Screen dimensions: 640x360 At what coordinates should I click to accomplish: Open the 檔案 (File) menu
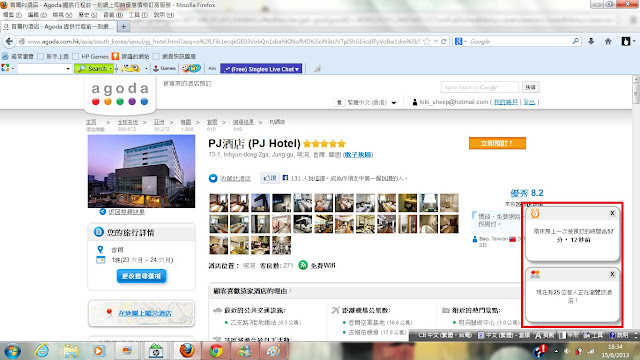tap(12, 15)
